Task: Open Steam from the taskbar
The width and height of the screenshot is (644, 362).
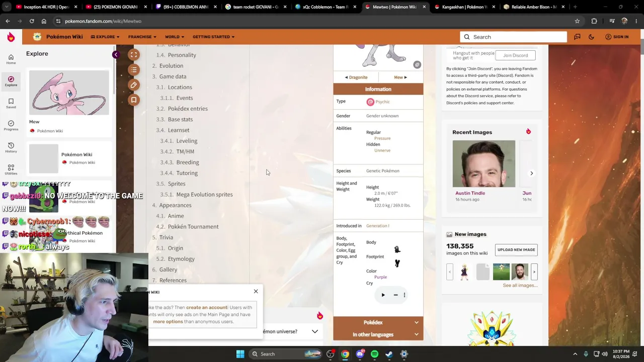Action: (389, 354)
